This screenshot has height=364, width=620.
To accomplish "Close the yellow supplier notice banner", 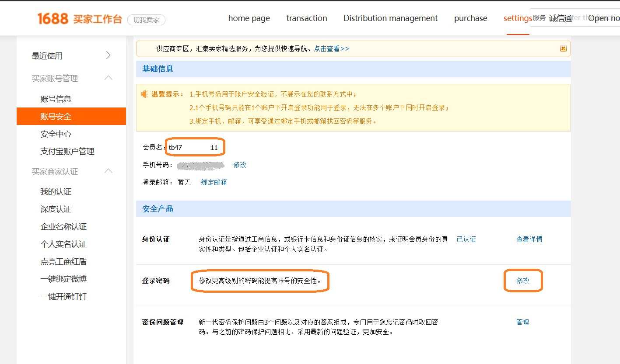I will click(x=563, y=49).
